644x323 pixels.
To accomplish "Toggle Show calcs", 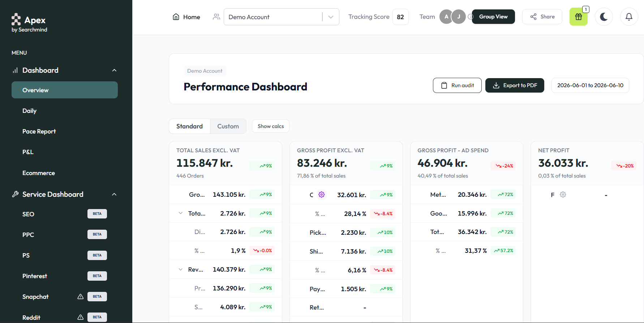I will 271,126.
